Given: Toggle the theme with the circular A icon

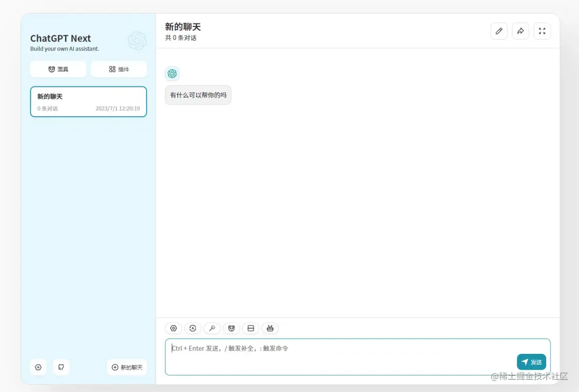Looking at the screenshot, I should pyautogui.click(x=193, y=328).
